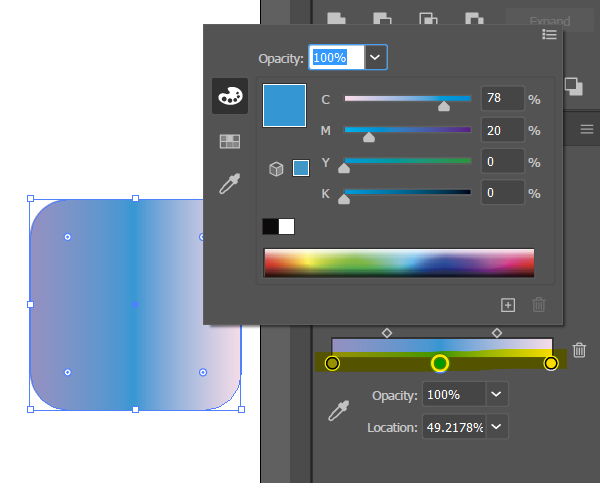Click the bottom-center bounding box handle
Image resolution: width=600 pixels, height=483 pixels.
(135, 410)
